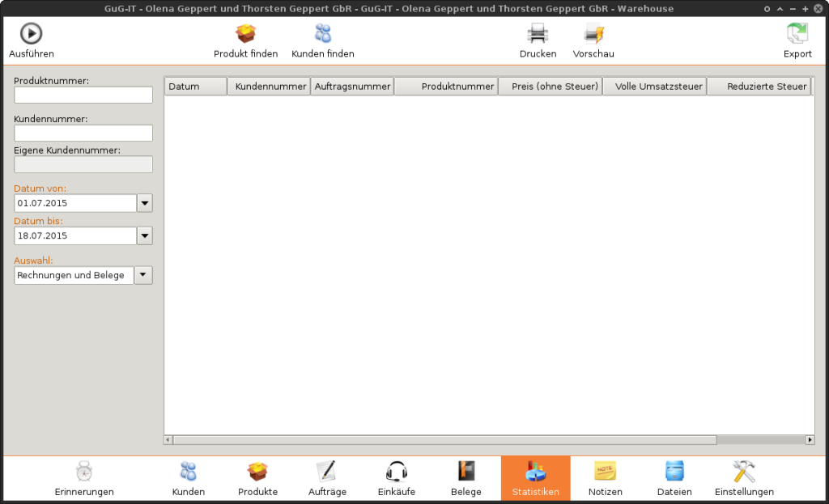Open the Produkt finden search
This screenshot has height=504, width=829.
[245, 34]
